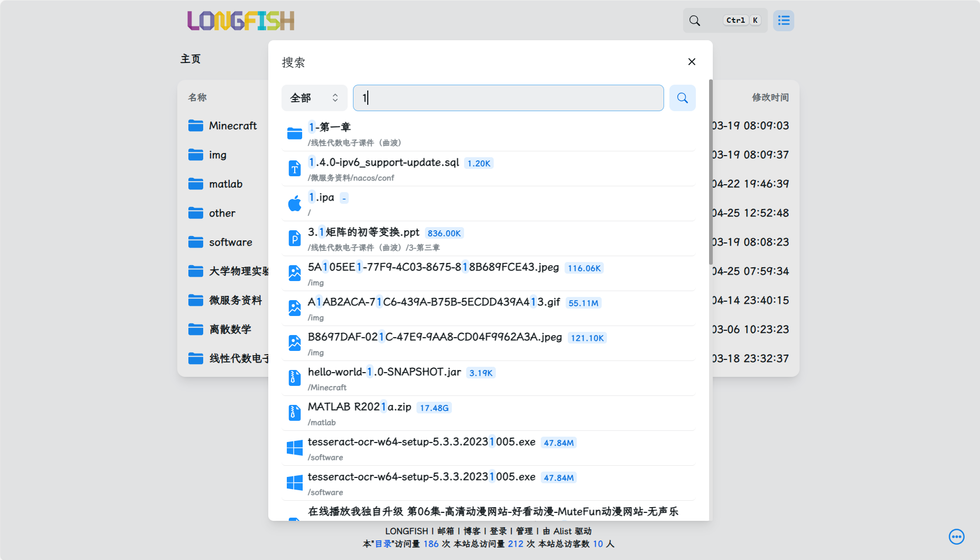Viewport: 980px width, 560px height.
Task: Select the 1.4.0-ipv6_support-update.sql text file icon
Action: [295, 168]
